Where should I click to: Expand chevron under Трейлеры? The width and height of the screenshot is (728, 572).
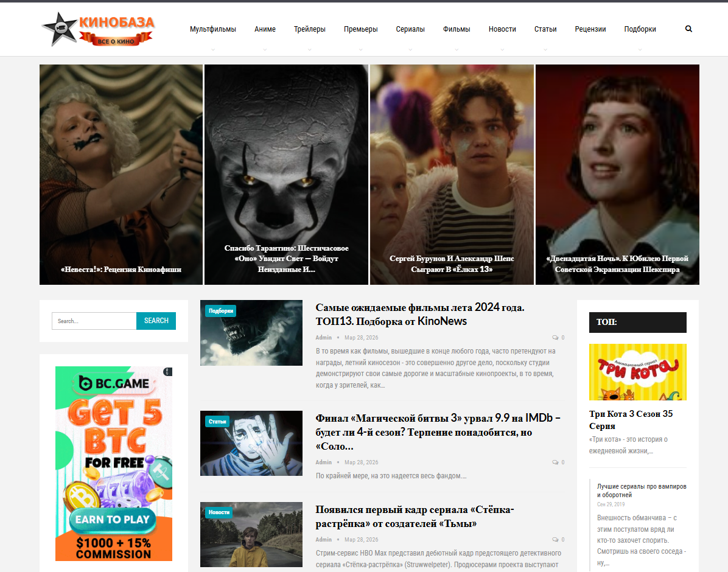[x=310, y=49]
